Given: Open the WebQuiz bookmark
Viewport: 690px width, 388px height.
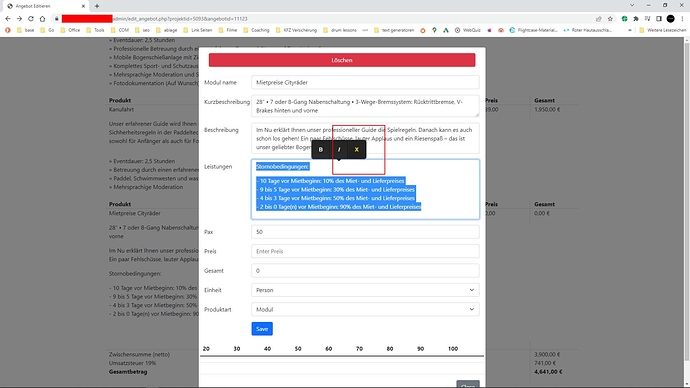Looking at the screenshot, I should pos(467,30).
